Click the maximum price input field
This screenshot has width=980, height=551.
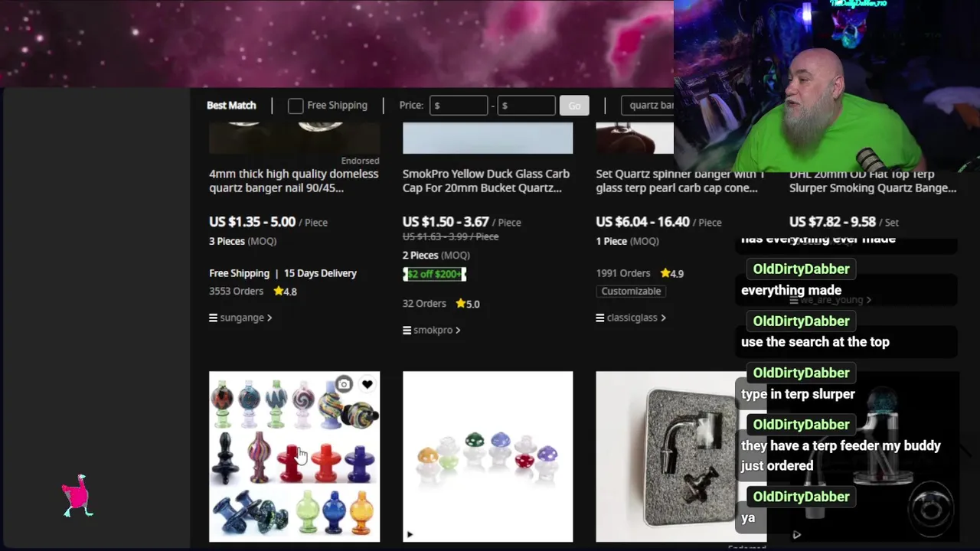(526, 106)
